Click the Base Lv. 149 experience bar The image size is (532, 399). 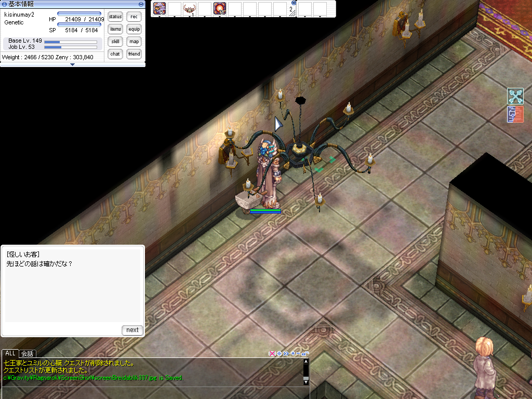(71, 42)
